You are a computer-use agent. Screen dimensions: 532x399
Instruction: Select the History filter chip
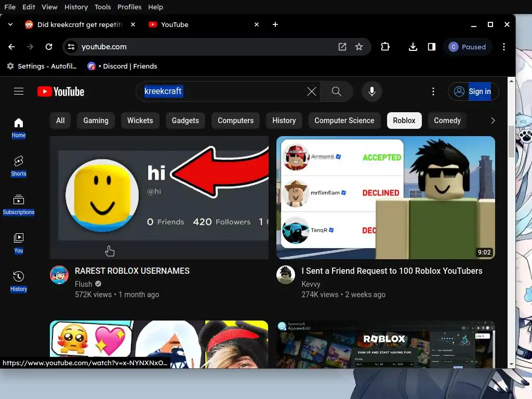coord(284,121)
